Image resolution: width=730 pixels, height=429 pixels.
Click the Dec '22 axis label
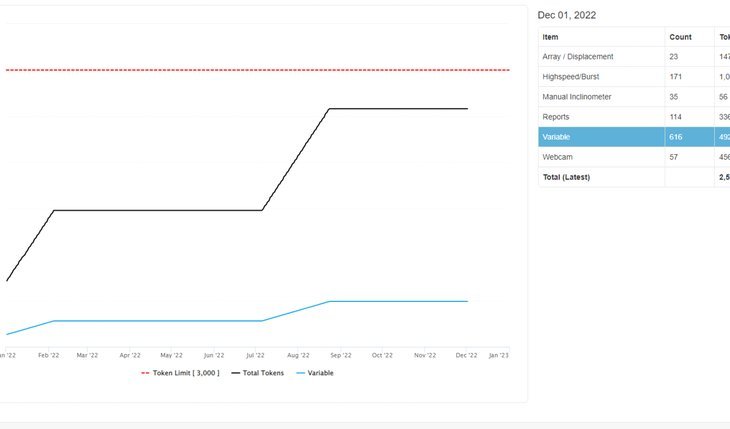coord(466,355)
